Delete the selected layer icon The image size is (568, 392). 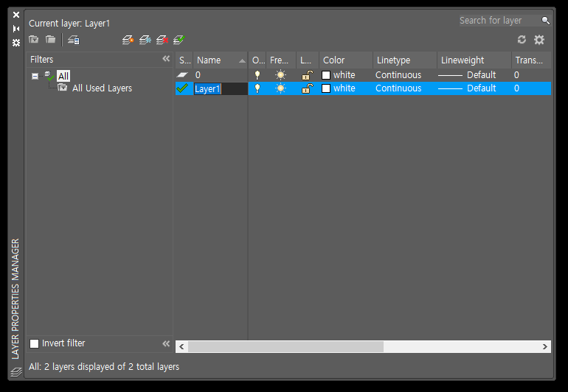coord(162,40)
